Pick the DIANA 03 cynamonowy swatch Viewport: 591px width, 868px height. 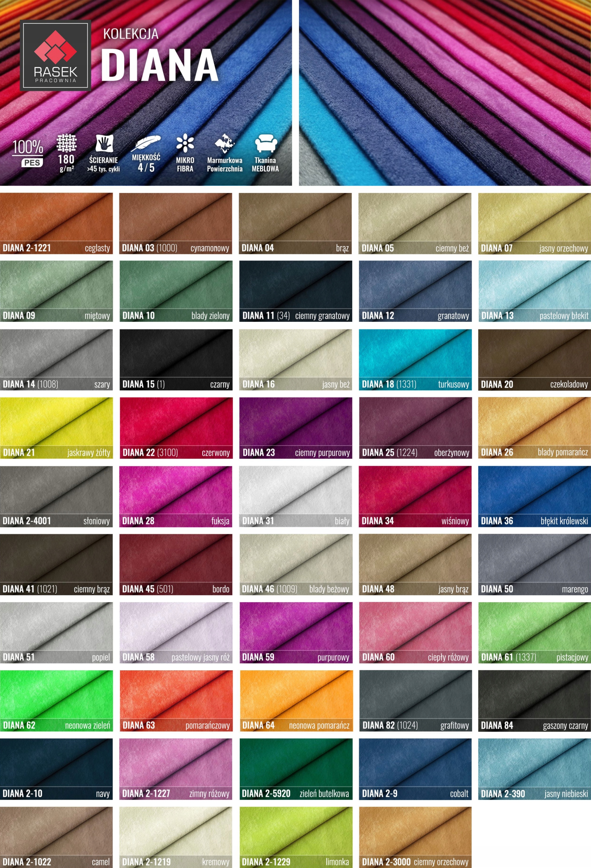tap(176, 223)
